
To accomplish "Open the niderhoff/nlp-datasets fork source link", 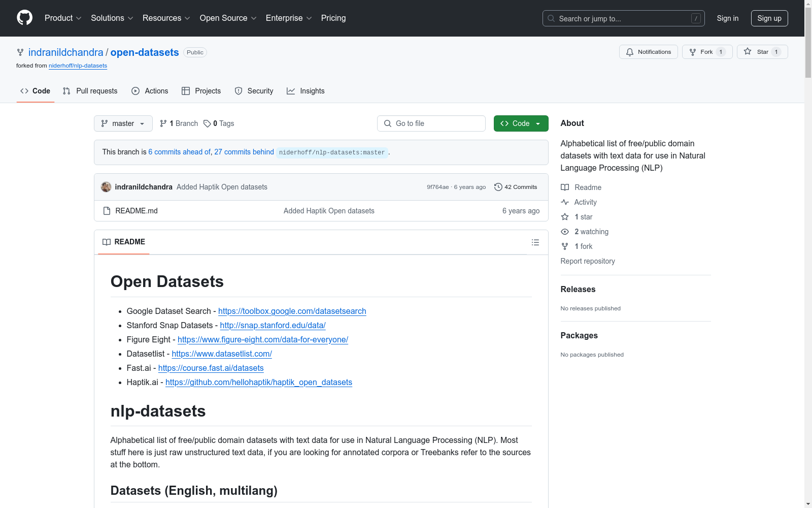I will pyautogui.click(x=78, y=66).
